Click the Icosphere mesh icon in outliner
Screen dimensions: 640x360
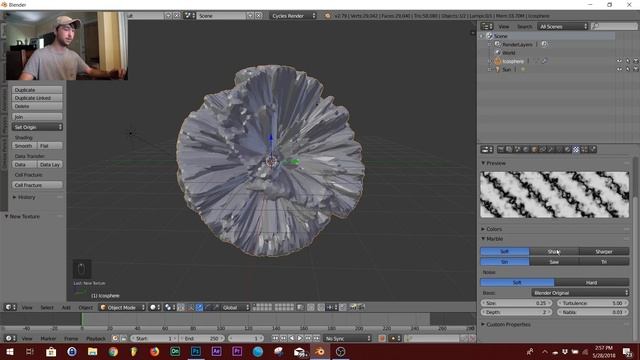point(498,61)
